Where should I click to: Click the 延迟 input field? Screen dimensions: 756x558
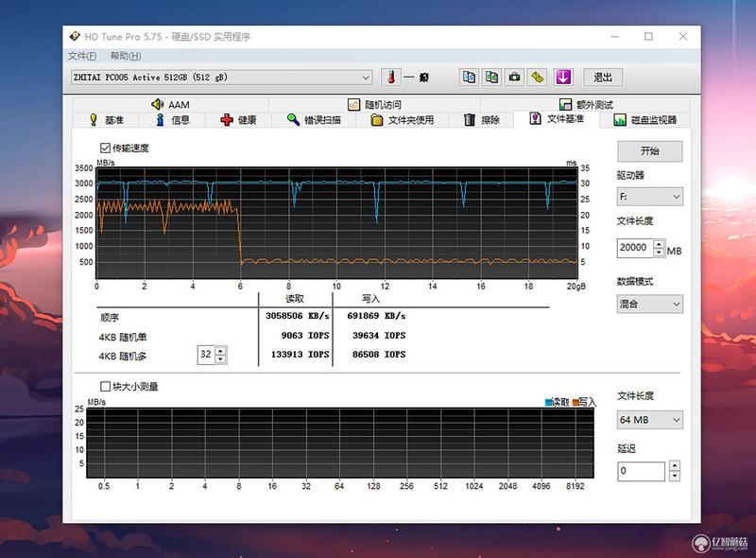tap(642, 471)
